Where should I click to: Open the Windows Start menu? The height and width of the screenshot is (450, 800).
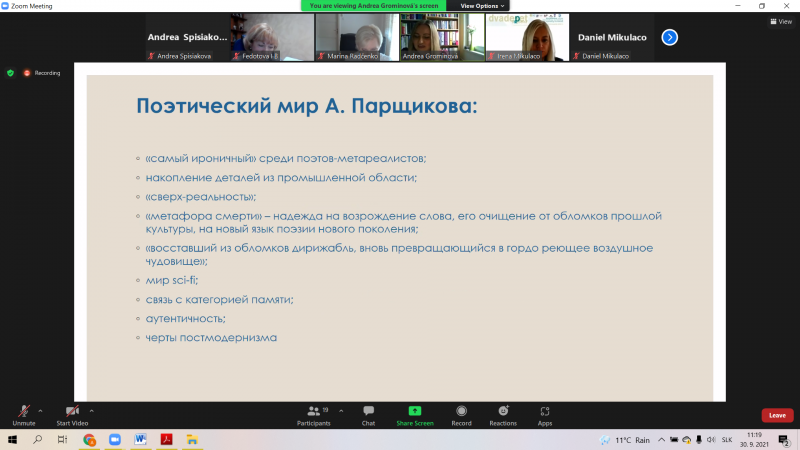12,439
